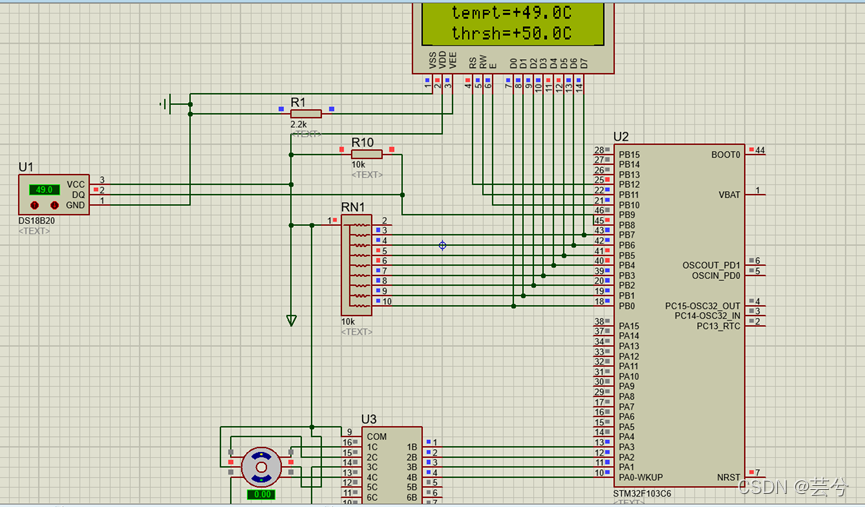Click the GND pin label on U1
The image size is (865, 507).
(x=76, y=205)
